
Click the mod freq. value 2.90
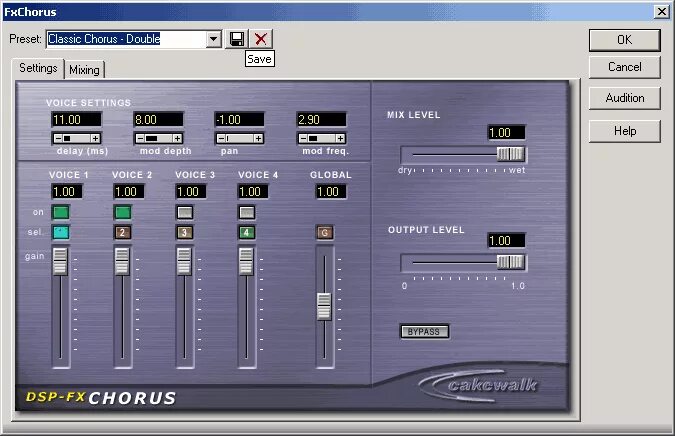tap(322, 120)
